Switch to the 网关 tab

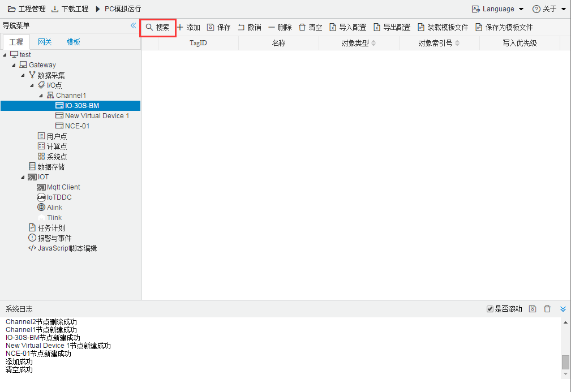pos(45,42)
